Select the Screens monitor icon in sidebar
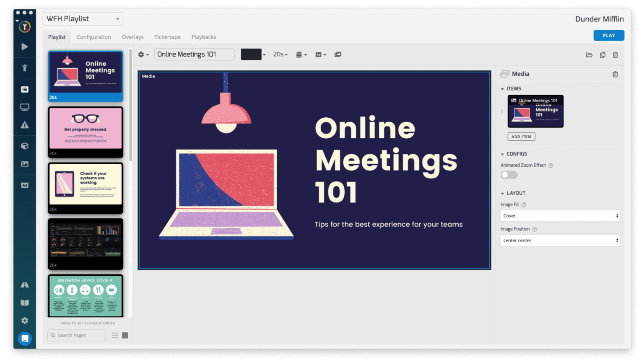The height and width of the screenshot is (362, 644). pos(25,107)
